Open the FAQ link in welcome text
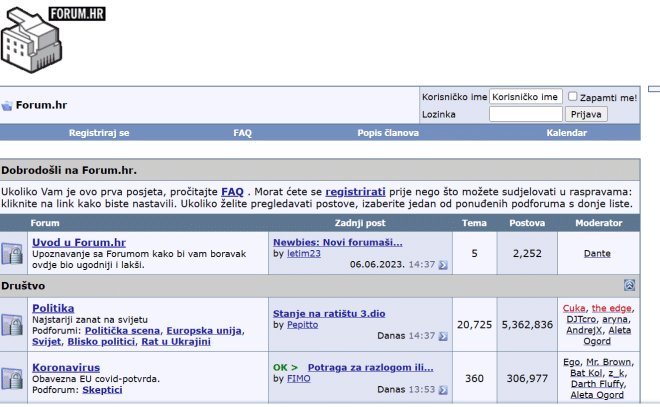 232,192
